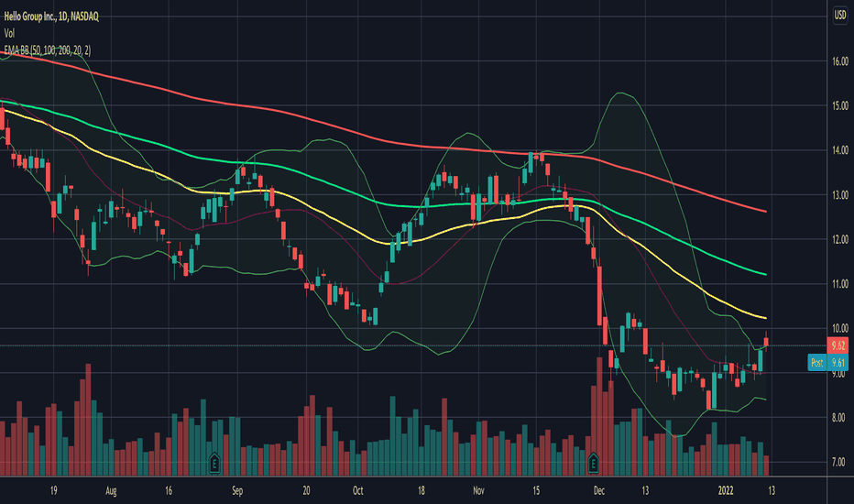Image resolution: width=854 pixels, height=504 pixels.
Task: Click the Nov label on the time axis
Action: point(478,490)
